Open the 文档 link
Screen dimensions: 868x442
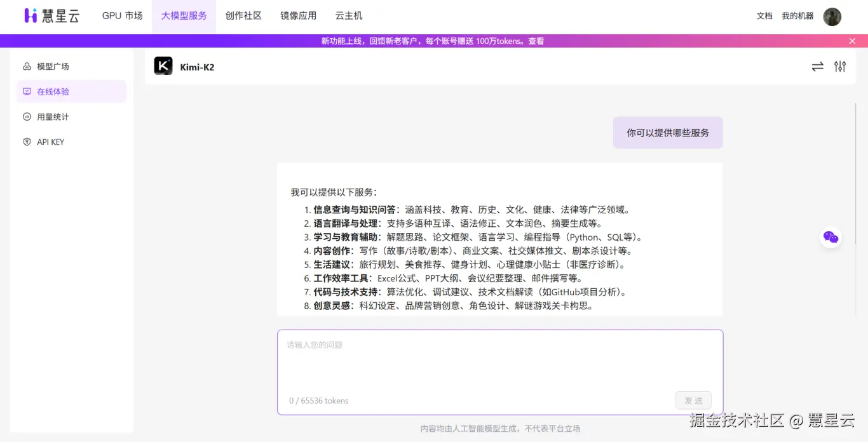764,16
